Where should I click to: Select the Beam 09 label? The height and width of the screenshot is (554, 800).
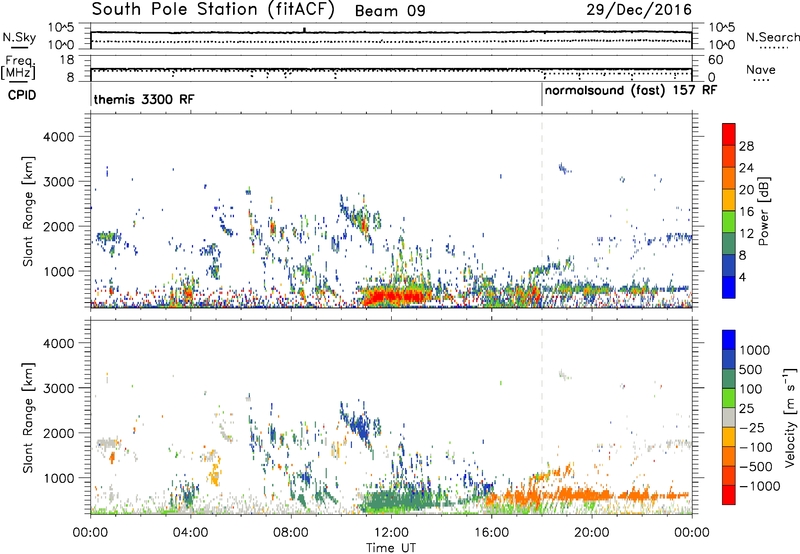[390, 11]
